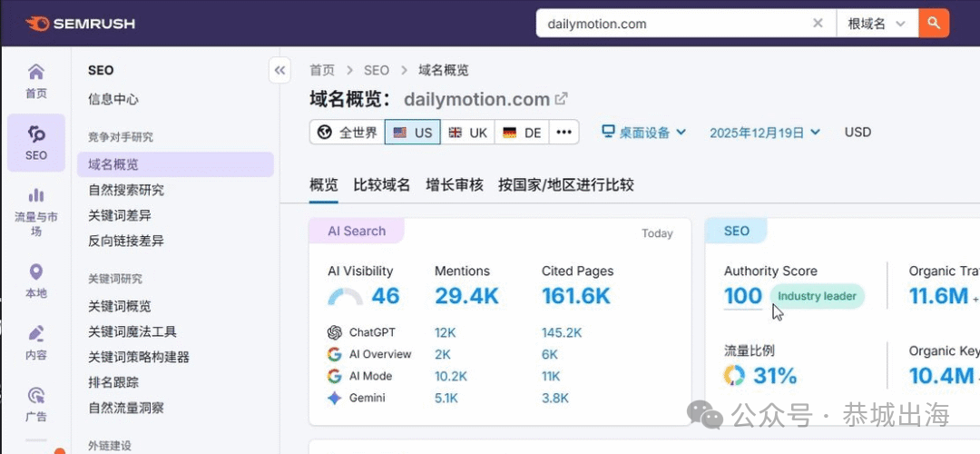Click the 流量比例 donut chart icon
980x454 pixels.
point(734,375)
